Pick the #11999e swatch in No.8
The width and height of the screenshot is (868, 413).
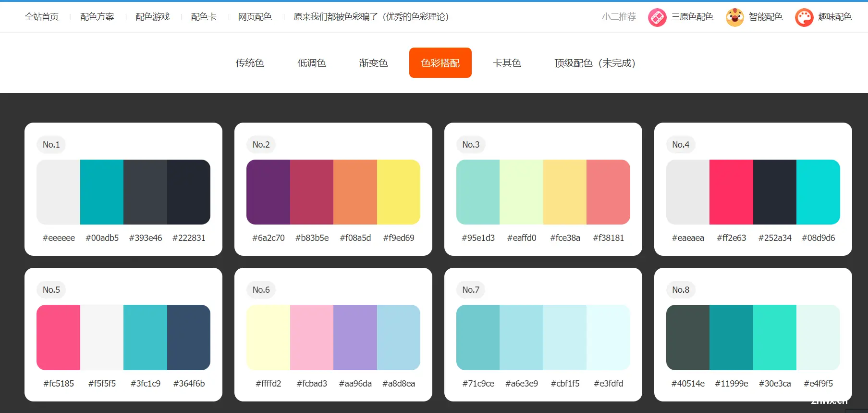[731, 338]
